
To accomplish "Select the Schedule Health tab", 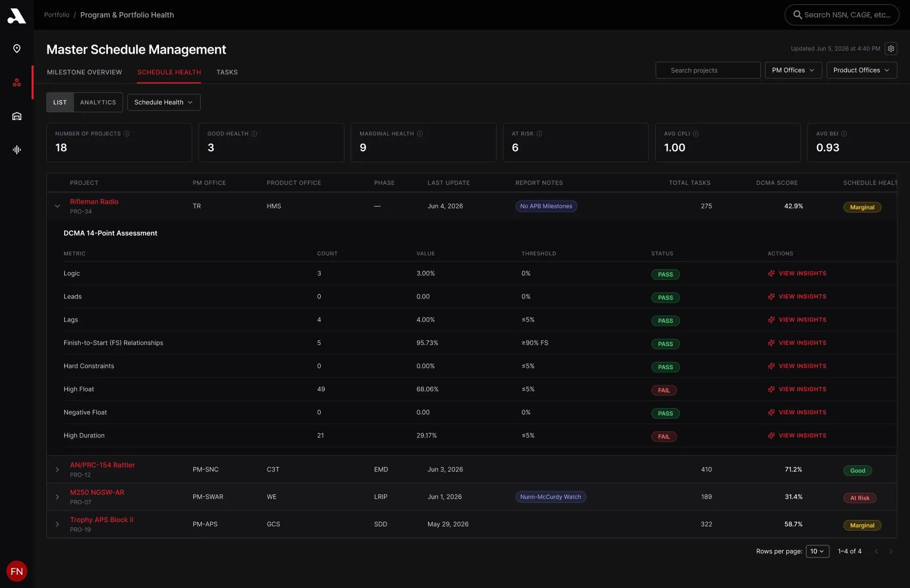I will click(x=169, y=72).
